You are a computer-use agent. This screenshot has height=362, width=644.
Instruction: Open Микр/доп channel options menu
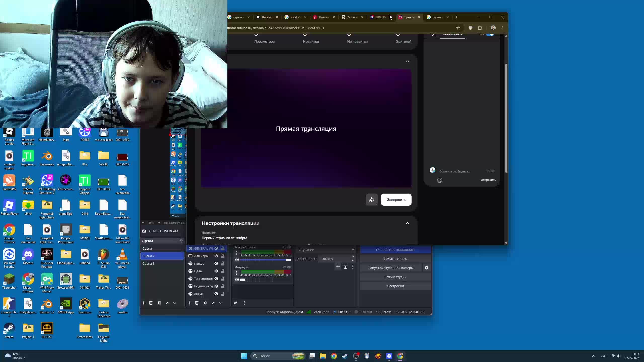tap(237, 273)
